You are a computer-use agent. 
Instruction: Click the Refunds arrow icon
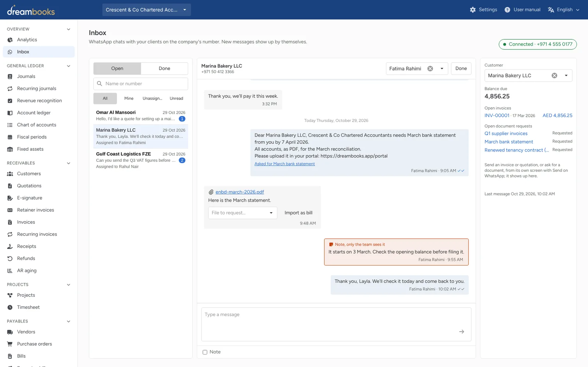click(x=10, y=259)
